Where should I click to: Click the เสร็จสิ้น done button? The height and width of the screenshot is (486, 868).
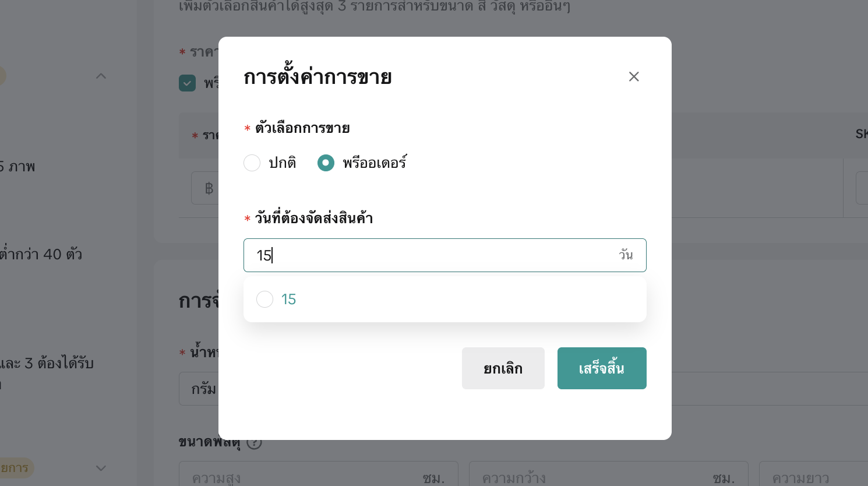click(601, 368)
